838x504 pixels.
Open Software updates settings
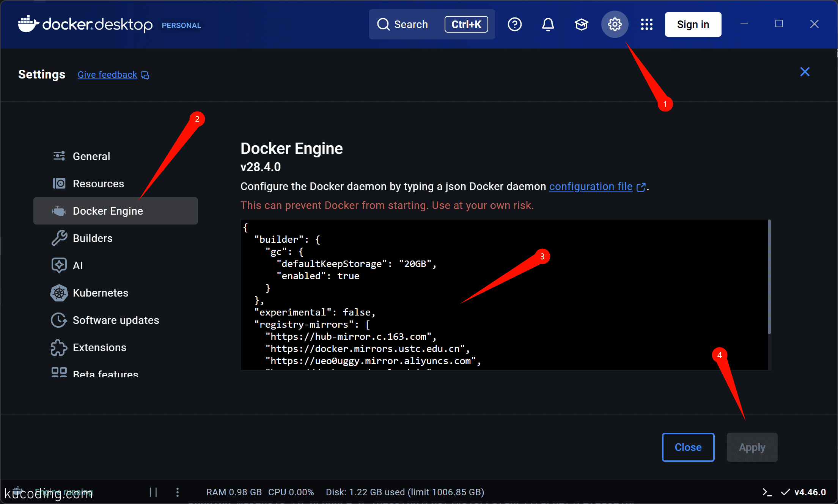(x=116, y=320)
